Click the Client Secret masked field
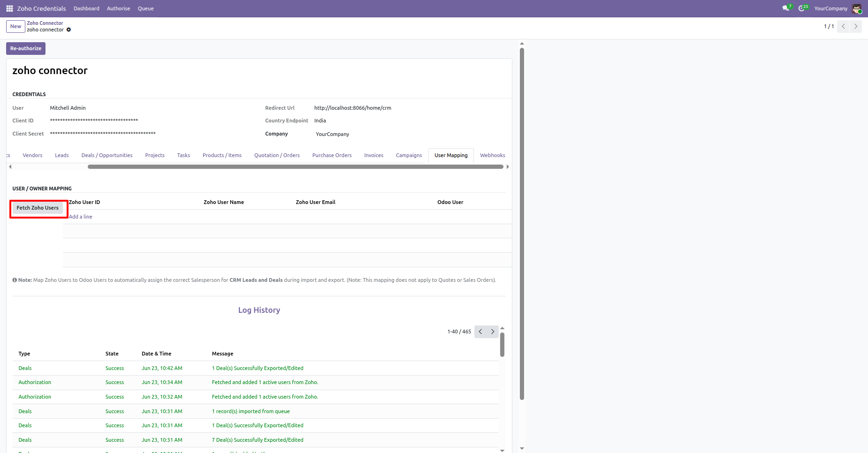Viewport: 868px width, 453px height. click(x=103, y=134)
